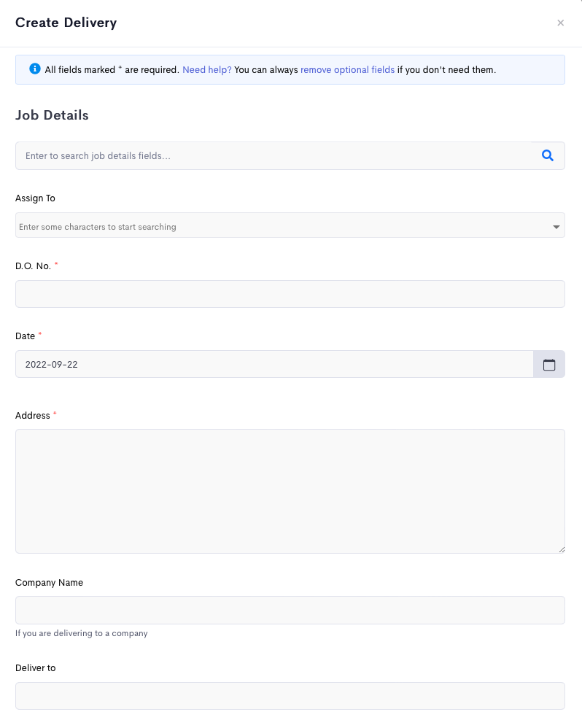Focus the Deliver to input field
This screenshot has width=582, height=728.
pyautogui.click(x=290, y=696)
